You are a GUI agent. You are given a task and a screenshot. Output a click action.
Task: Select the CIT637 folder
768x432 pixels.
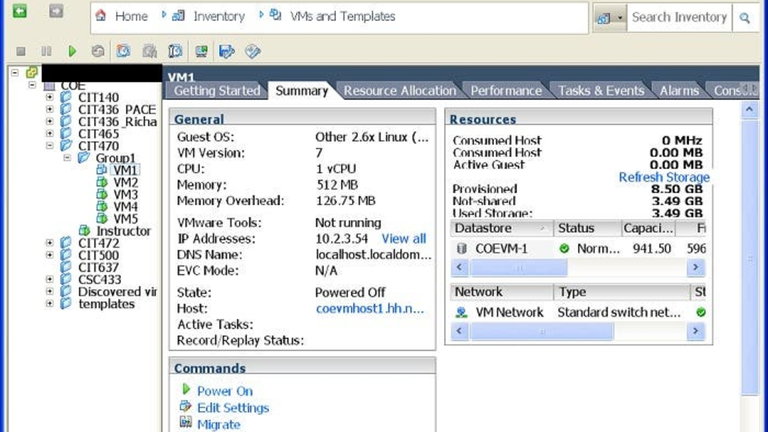click(98, 267)
